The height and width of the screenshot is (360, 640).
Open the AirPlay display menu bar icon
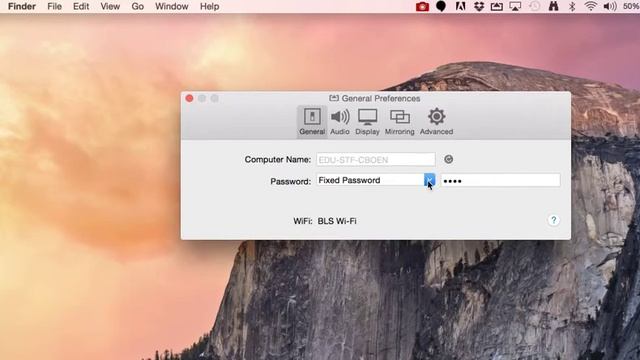point(515,7)
